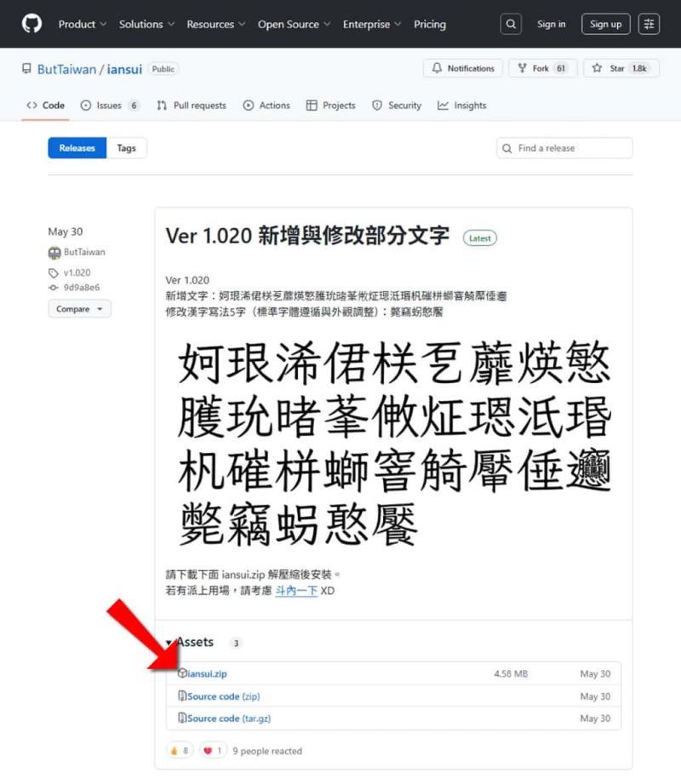
Task: Collapse the Assets section
Action: click(x=190, y=642)
